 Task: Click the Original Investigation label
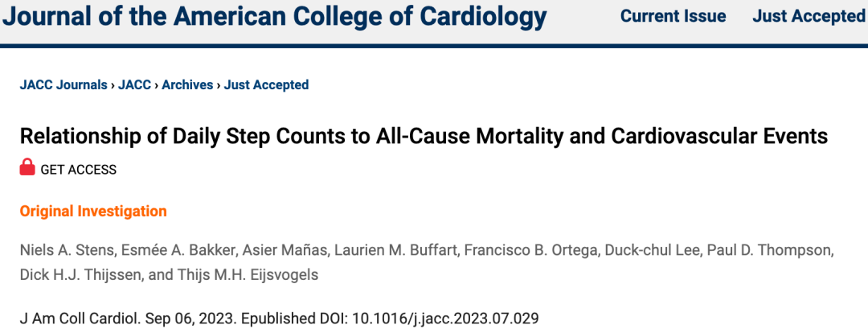click(x=93, y=212)
